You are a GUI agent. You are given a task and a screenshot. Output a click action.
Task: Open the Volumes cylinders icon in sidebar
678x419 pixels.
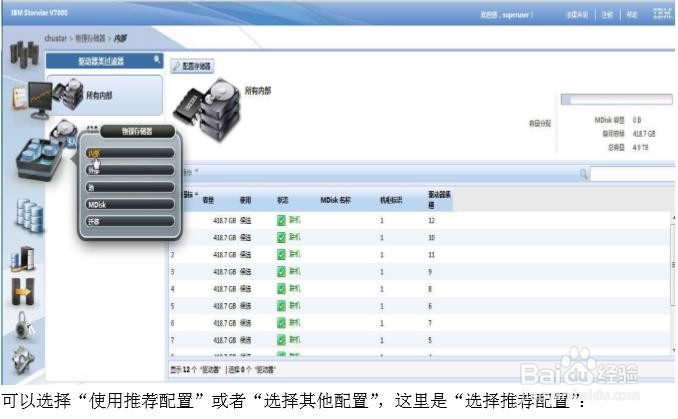click(29, 215)
